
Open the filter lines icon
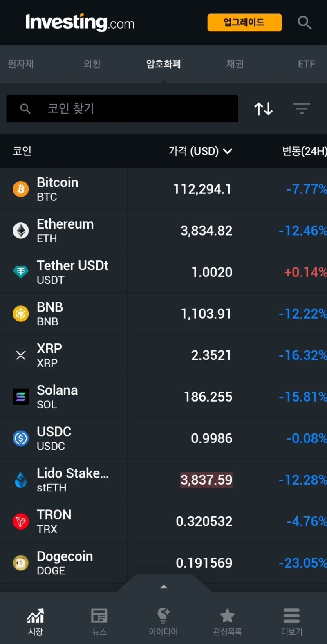coord(302,109)
